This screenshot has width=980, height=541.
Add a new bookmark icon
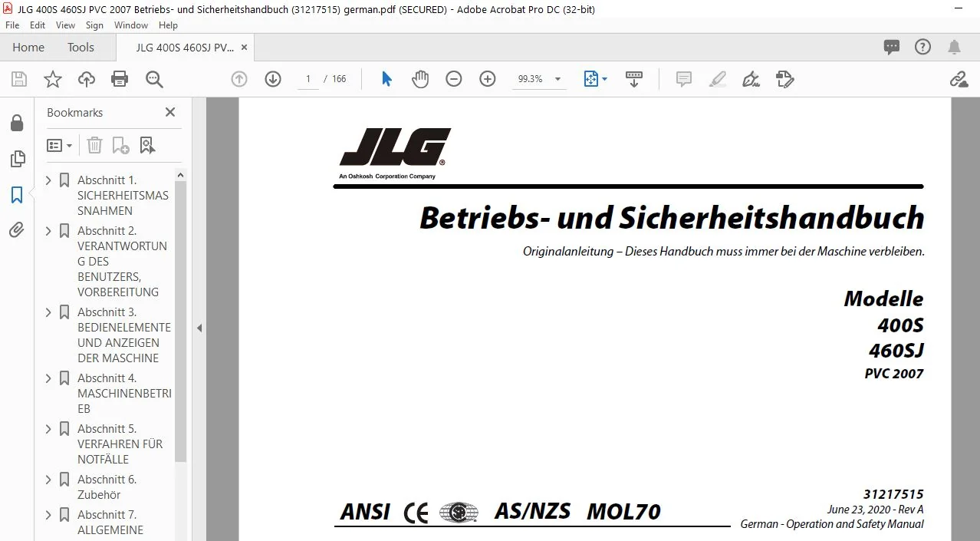(x=120, y=145)
